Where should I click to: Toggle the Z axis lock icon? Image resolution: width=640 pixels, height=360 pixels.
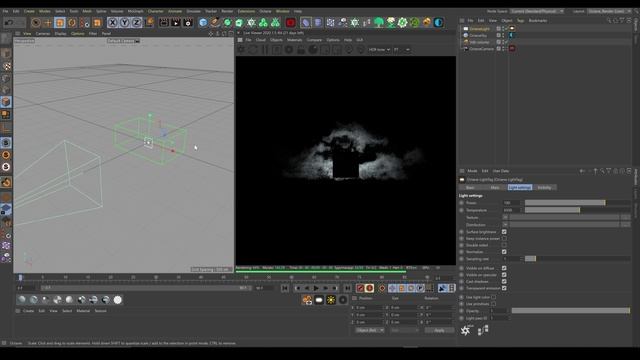coord(136,22)
